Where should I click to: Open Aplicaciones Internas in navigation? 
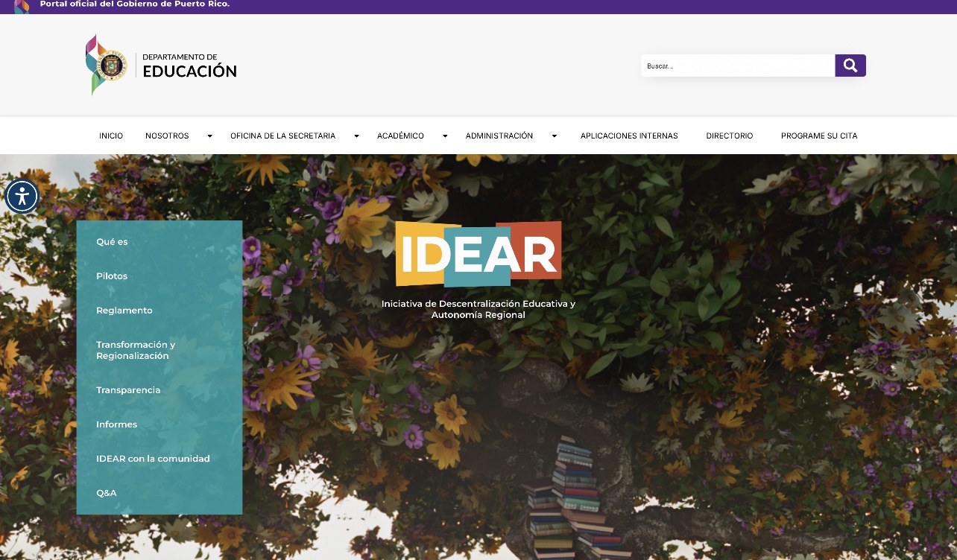click(629, 136)
